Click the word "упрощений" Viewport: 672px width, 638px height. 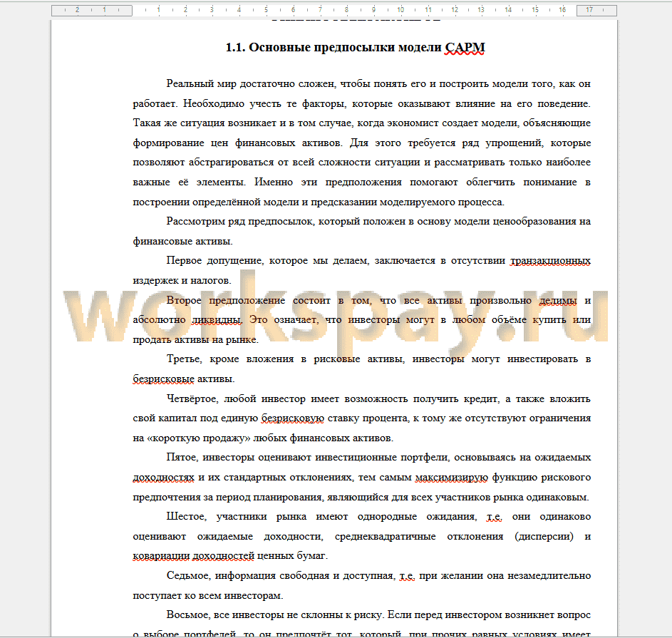[515, 143]
